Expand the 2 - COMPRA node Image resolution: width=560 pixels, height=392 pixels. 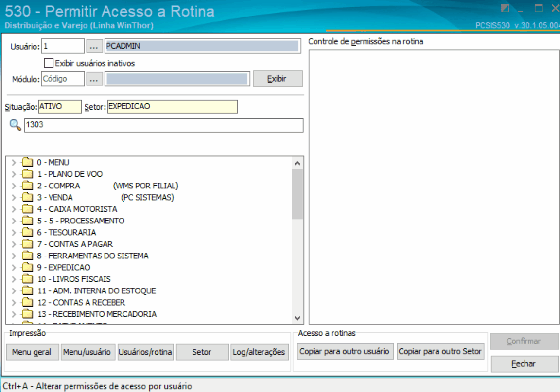(14, 186)
